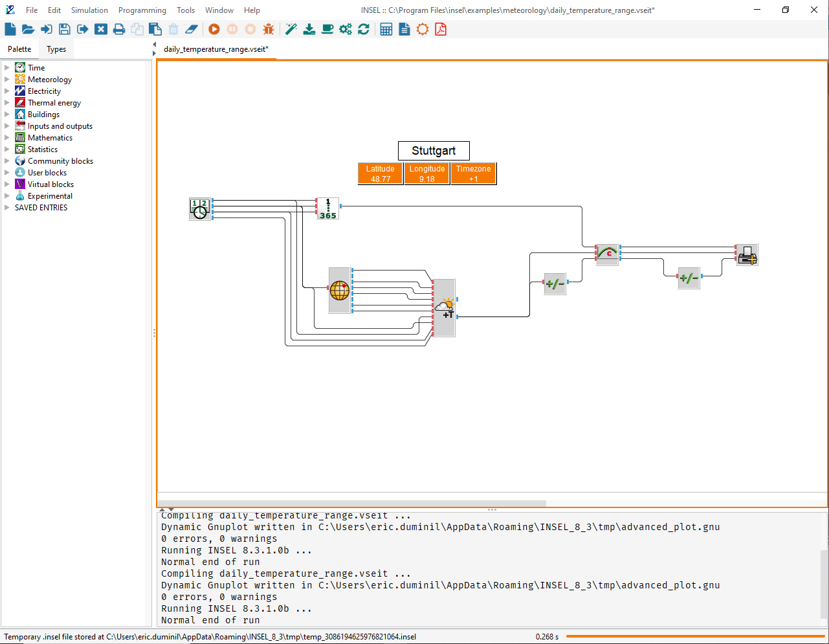The width and height of the screenshot is (829, 644).
Task: Open the File menu
Action: tap(32, 10)
